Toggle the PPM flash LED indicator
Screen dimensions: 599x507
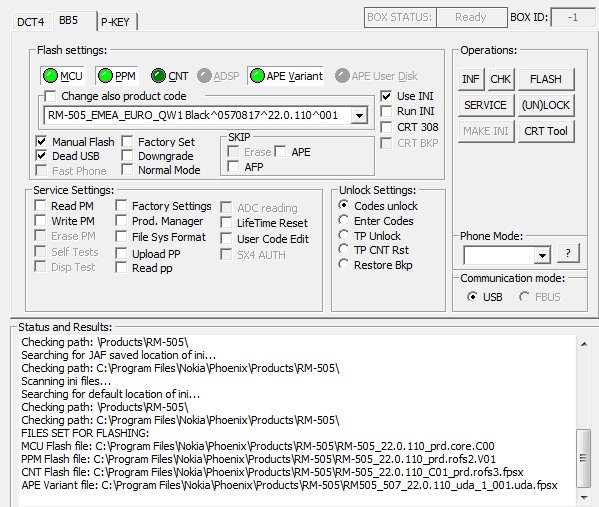105,76
